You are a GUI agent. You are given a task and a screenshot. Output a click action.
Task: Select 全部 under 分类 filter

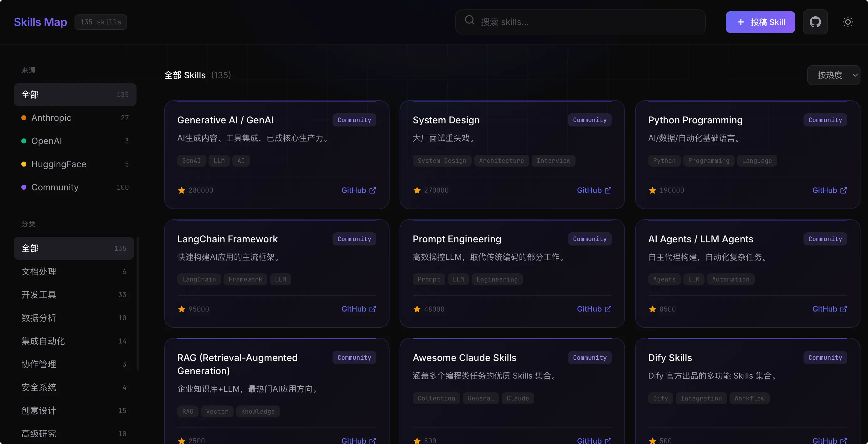74,248
